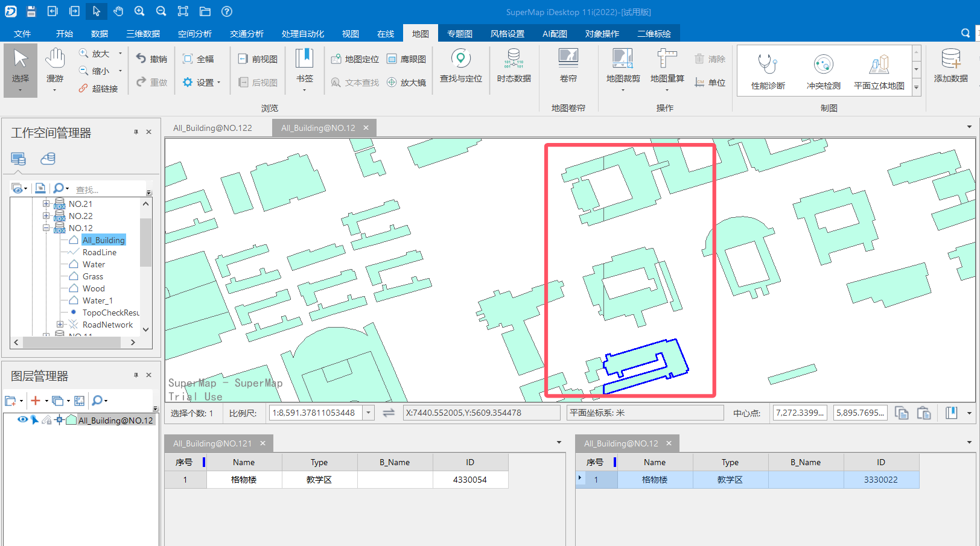Open the 地图裁剪 map clip tool
This screenshot has height=546, width=980.
click(x=623, y=70)
